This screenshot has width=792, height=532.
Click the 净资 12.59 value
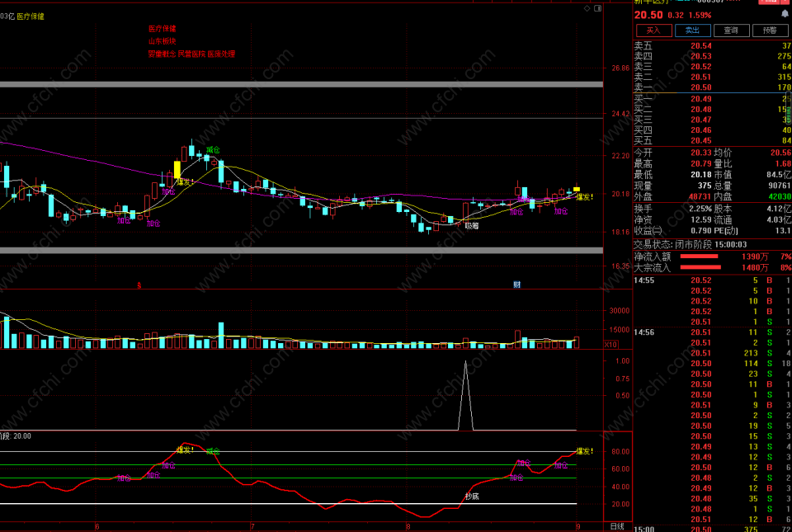tap(701, 219)
